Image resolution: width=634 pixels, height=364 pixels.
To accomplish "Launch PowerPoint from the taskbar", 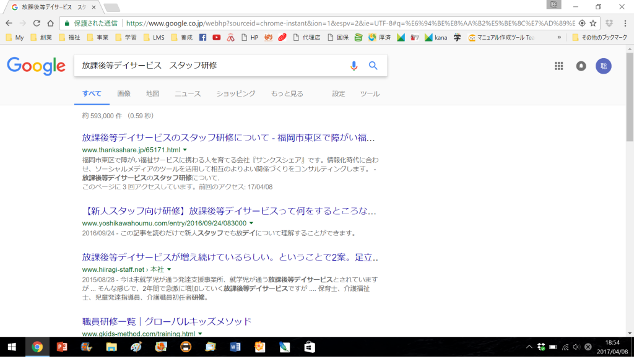I will [62, 347].
